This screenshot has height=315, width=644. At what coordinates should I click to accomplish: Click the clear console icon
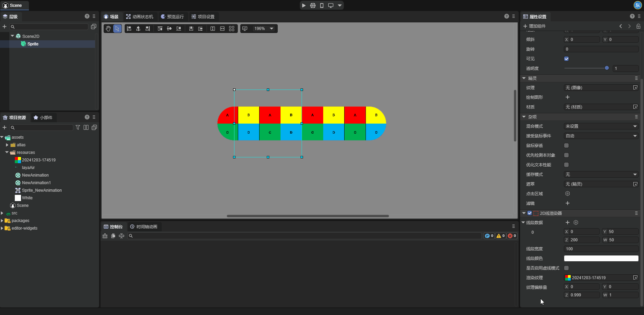tap(105, 236)
